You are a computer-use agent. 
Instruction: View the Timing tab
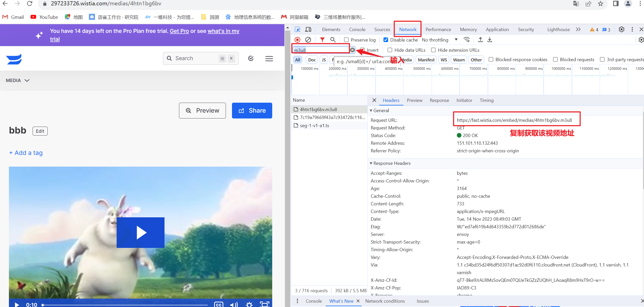[x=487, y=100]
